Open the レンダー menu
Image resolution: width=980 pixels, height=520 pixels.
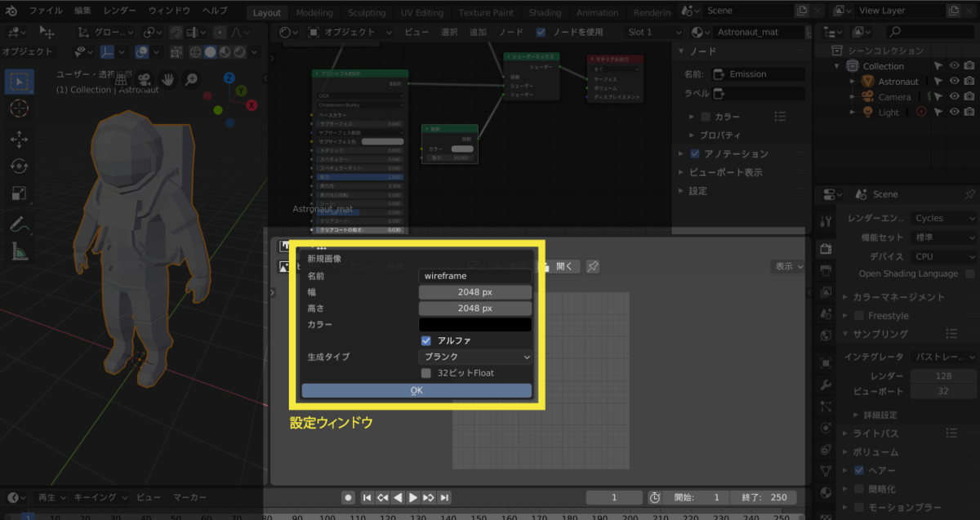tap(120, 11)
